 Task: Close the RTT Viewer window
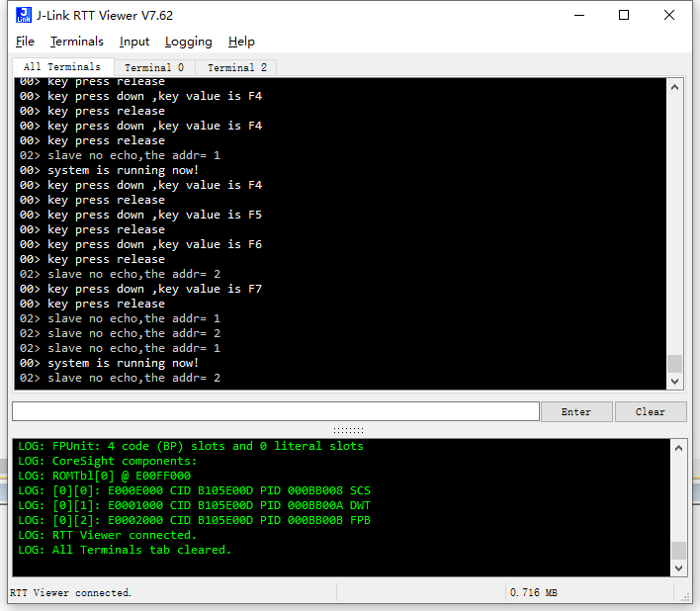(x=669, y=15)
